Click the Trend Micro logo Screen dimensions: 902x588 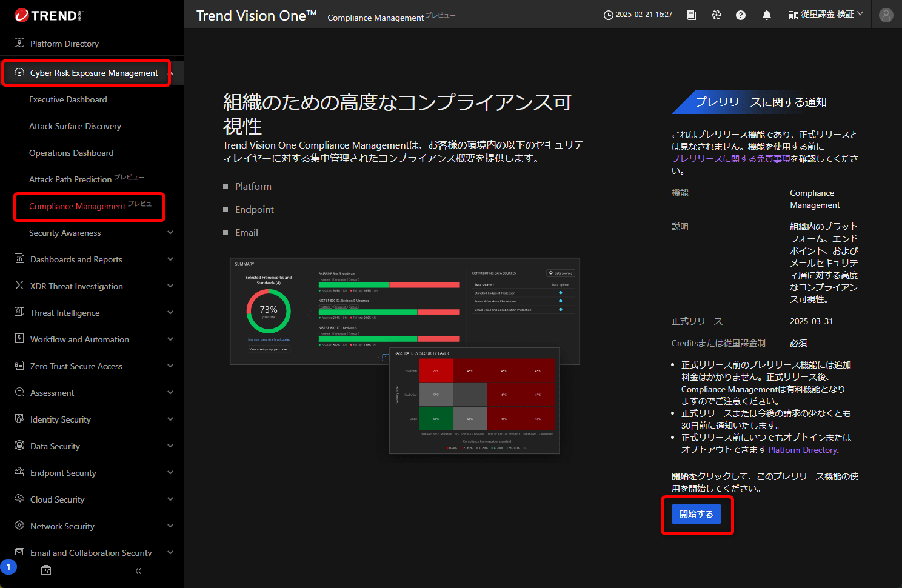pos(48,15)
